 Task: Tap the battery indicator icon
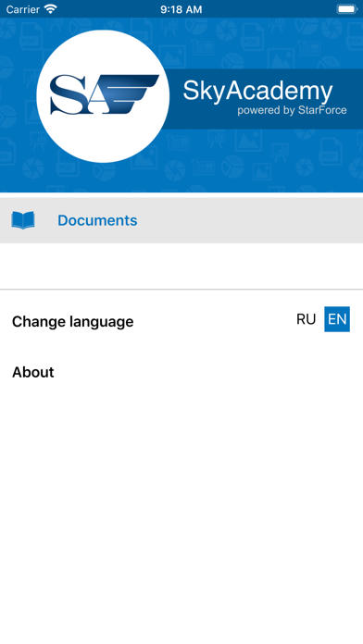click(x=347, y=9)
